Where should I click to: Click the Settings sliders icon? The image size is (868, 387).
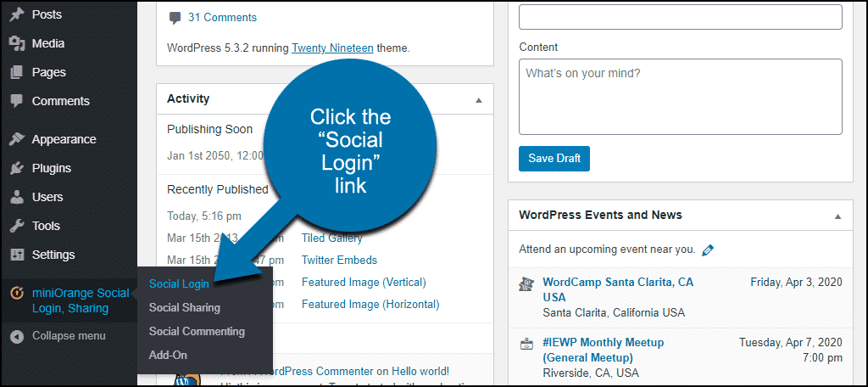point(17,255)
